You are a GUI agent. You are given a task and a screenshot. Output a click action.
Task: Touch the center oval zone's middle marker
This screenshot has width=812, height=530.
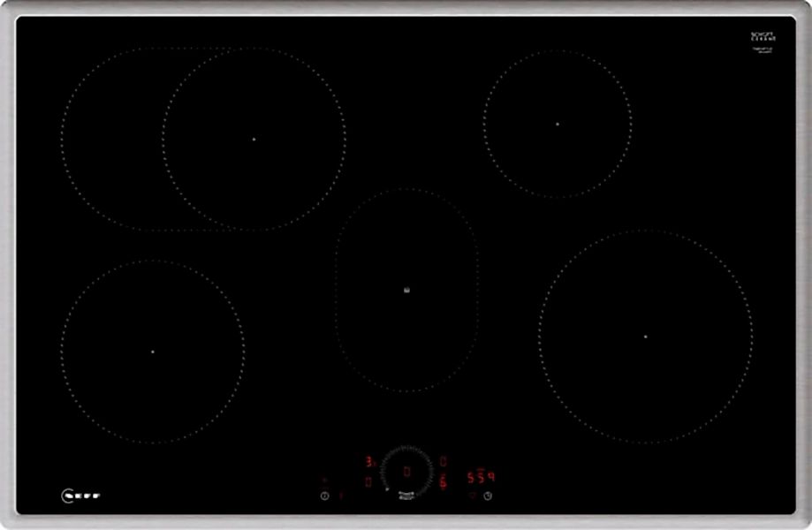point(406,290)
